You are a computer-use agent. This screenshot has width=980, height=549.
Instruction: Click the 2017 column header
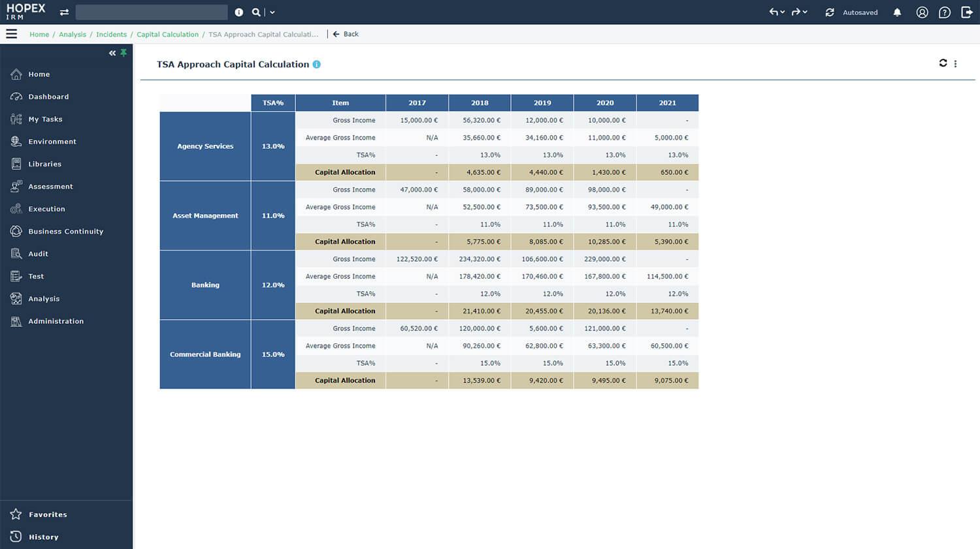pos(417,103)
